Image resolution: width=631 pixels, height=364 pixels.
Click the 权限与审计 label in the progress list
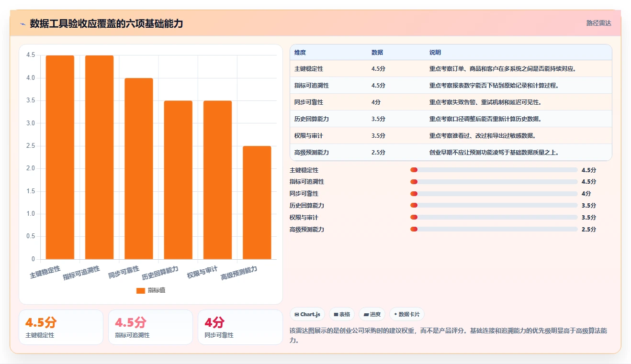pos(304,218)
